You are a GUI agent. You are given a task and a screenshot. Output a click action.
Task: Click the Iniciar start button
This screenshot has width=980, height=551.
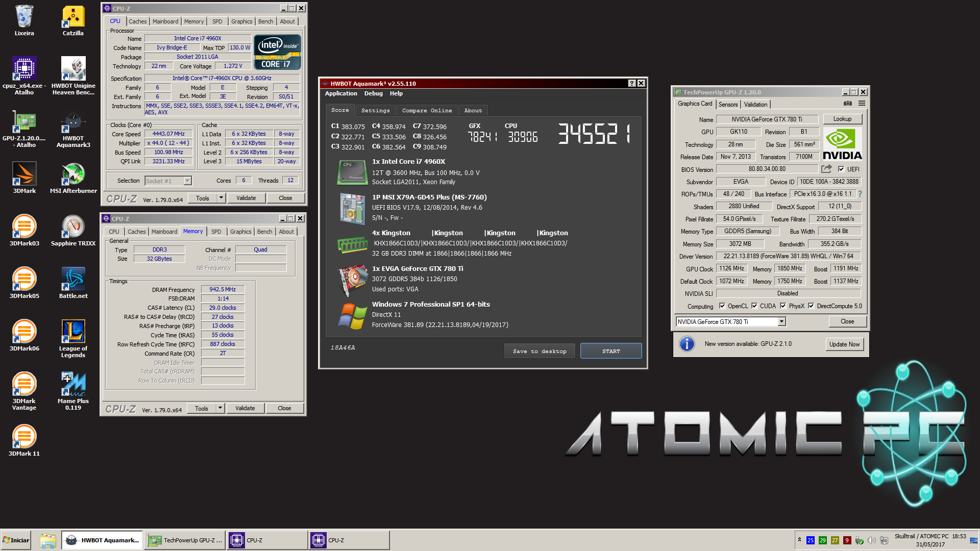tap(16, 540)
